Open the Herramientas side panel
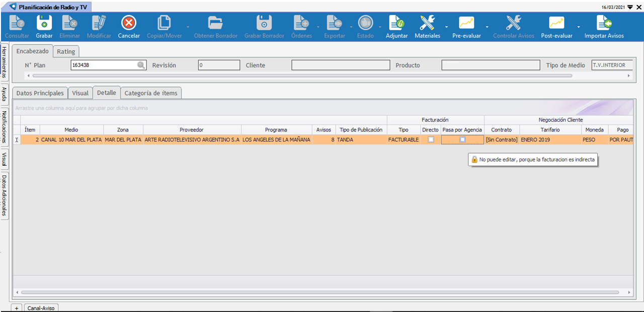644x312 pixels. point(4,62)
